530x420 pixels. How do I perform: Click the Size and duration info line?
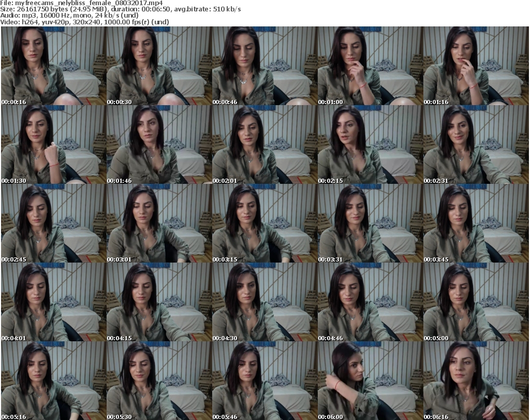[121, 9]
